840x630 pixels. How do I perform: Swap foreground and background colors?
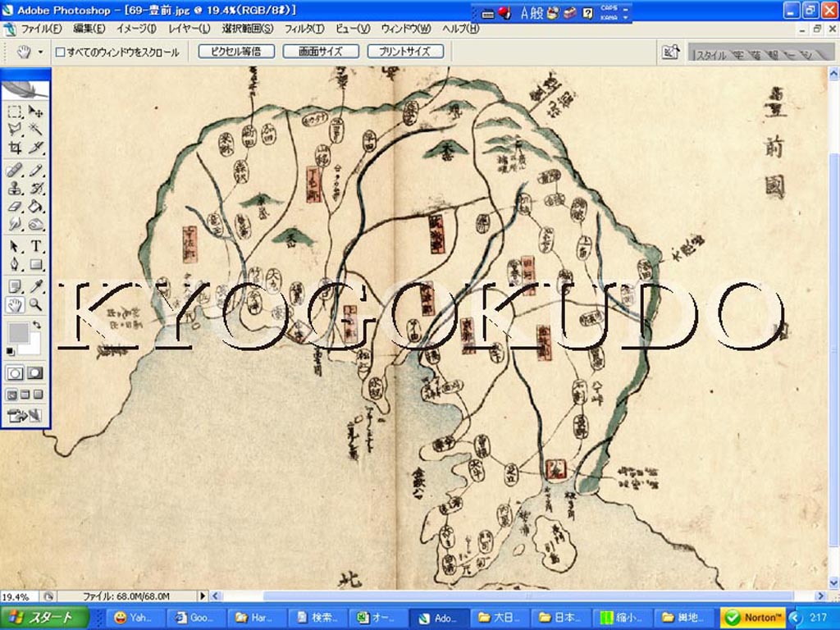[x=36, y=325]
